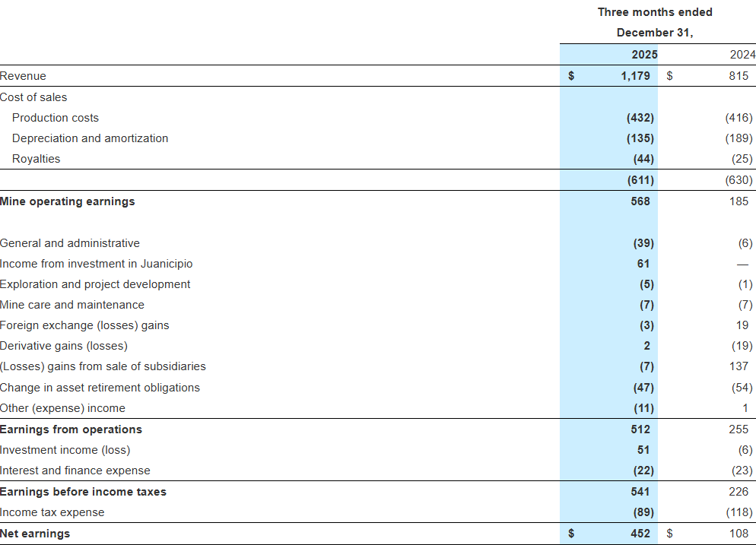Select the Mine operating earnings label
756x545 pixels.
[x=68, y=201]
